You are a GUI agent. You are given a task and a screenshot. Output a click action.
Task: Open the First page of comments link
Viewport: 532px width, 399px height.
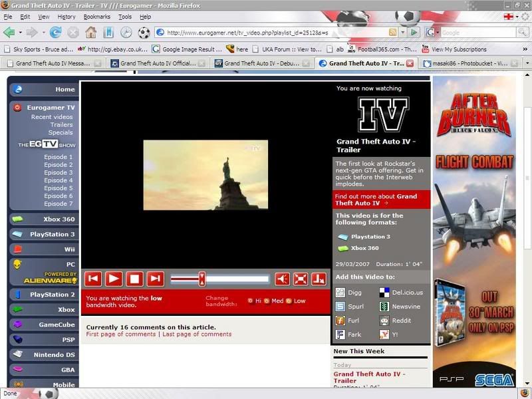pos(121,334)
